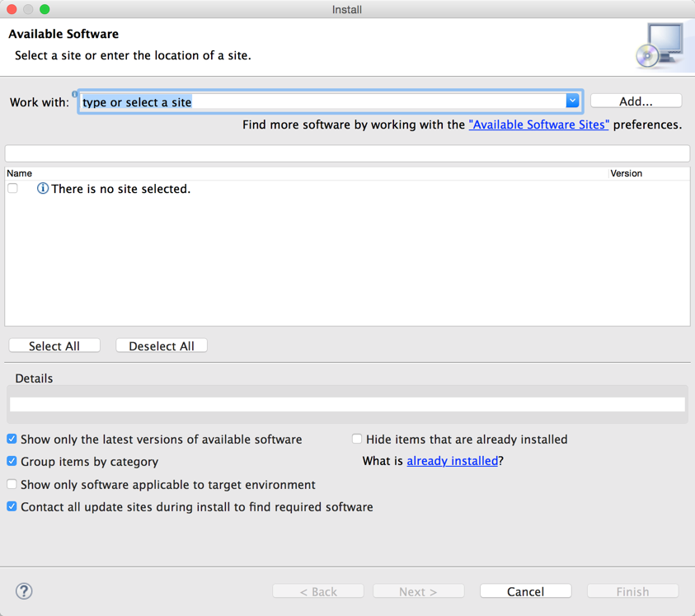Enable Hide items that are already installed
Screen dimensions: 695x616
pos(357,439)
